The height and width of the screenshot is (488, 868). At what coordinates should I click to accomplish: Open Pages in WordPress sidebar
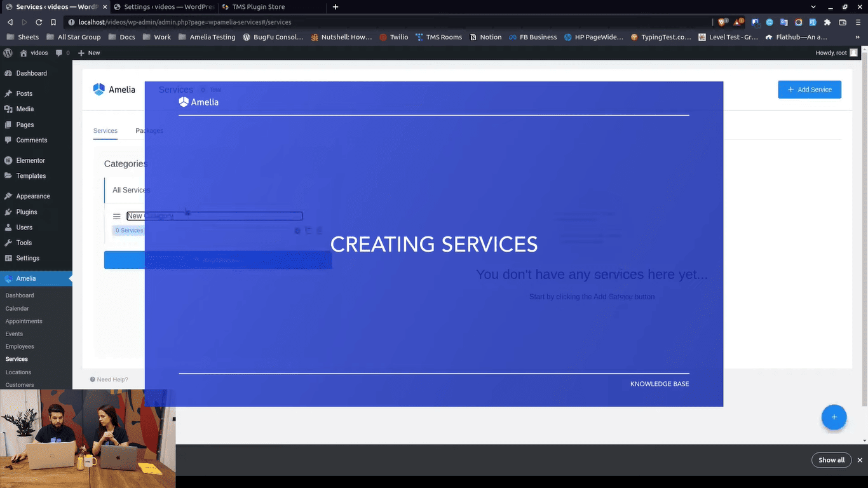click(x=25, y=125)
